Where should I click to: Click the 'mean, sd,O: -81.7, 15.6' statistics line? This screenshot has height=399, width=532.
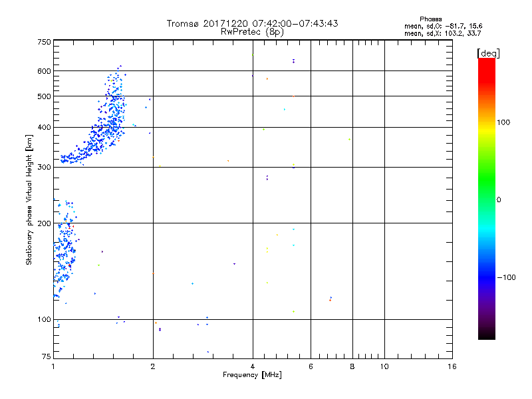coord(443,26)
